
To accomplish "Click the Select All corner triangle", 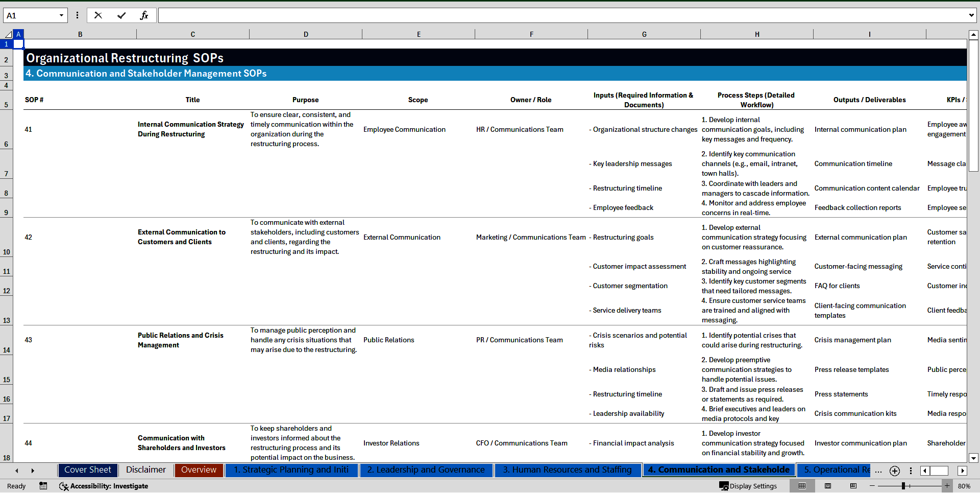I will pos(8,34).
